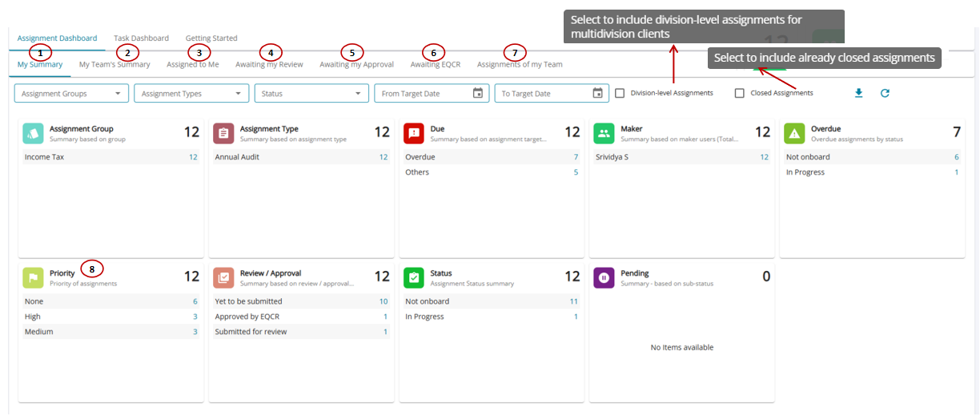
Task: Click the purple Pending card icon
Action: tap(604, 277)
